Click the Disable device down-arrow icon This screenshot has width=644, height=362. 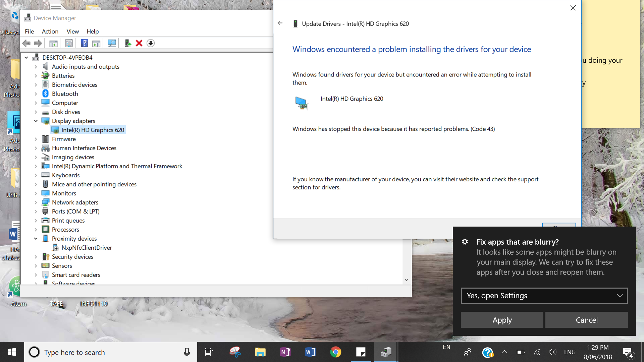151,43
